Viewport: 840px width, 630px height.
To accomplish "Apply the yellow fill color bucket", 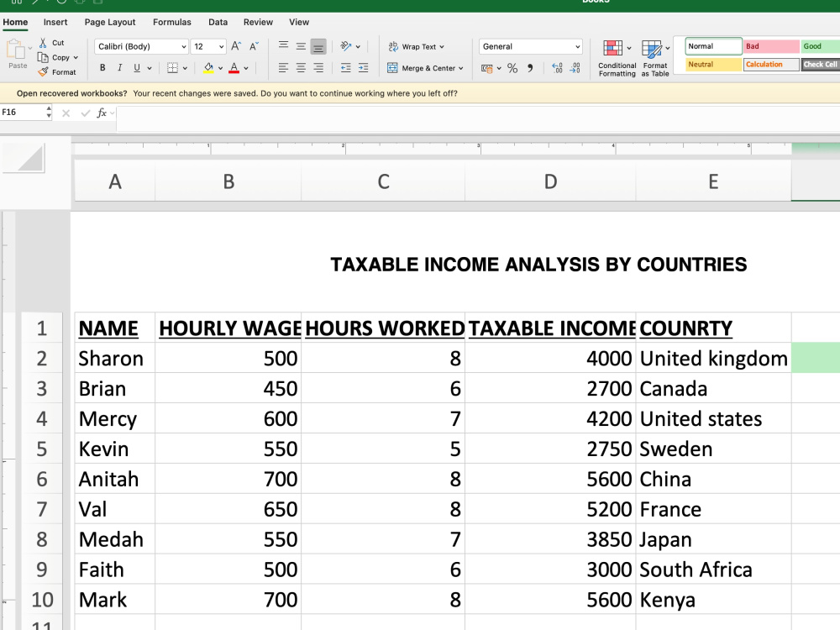I will [208, 68].
